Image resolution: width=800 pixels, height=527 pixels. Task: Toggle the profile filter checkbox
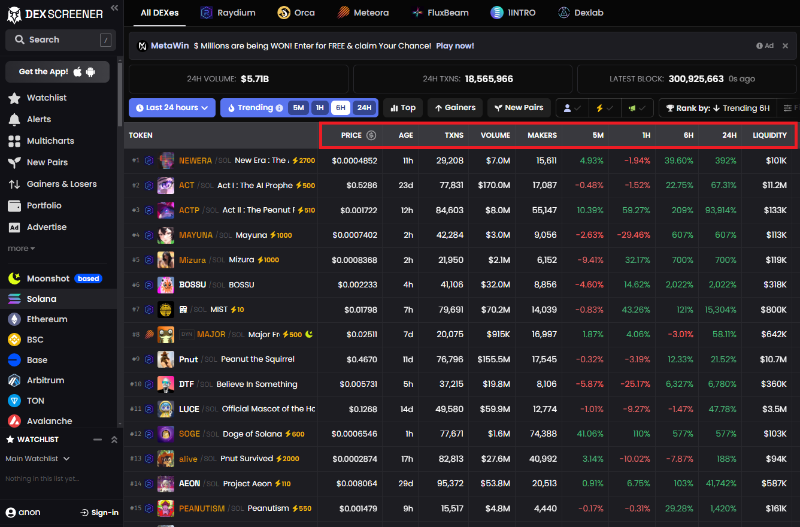click(x=572, y=108)
